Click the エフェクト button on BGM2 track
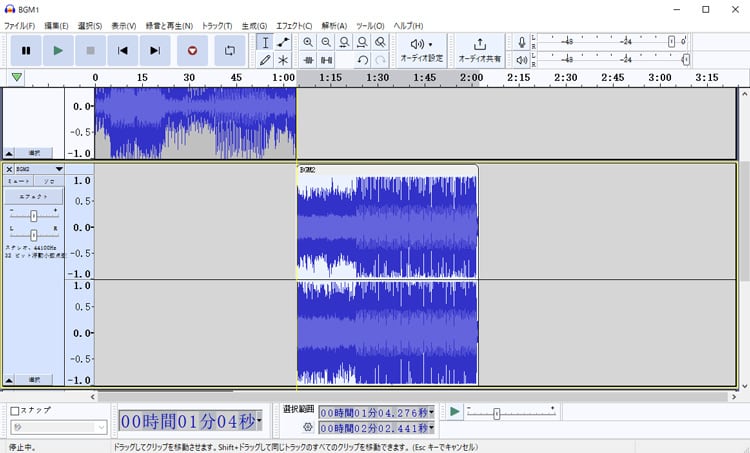Screen dimensions: 750x453 [x=34, y=197]
